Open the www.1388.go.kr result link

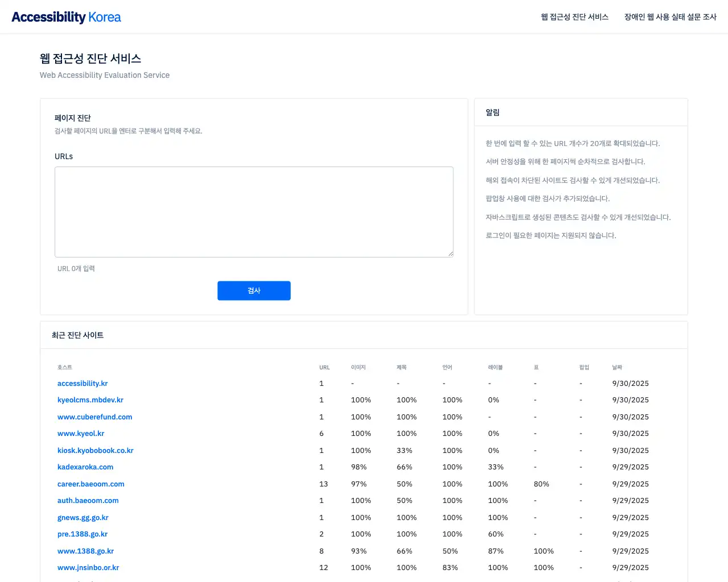pos(85,551)
